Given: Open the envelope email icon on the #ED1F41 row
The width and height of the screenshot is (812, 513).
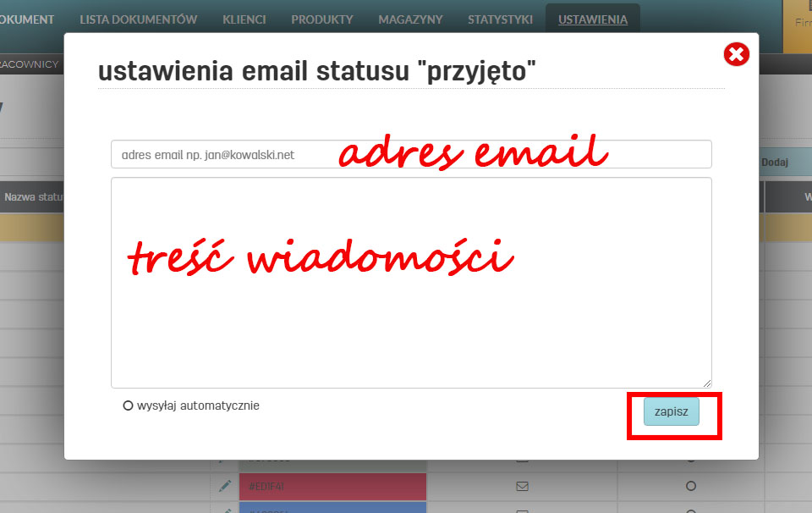Looking at the screenshot, I should [522, 487].
